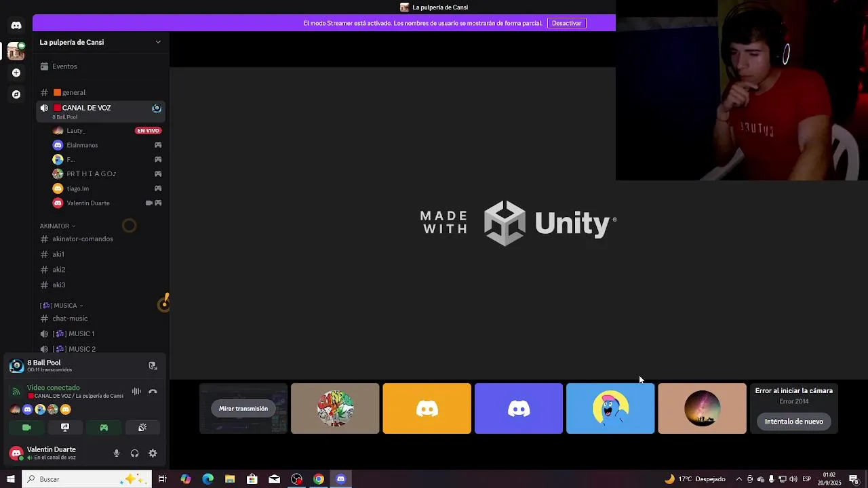Deafen audio with the headphones icon
Viewport: 868px width, 488px height.
pos(134,453)
